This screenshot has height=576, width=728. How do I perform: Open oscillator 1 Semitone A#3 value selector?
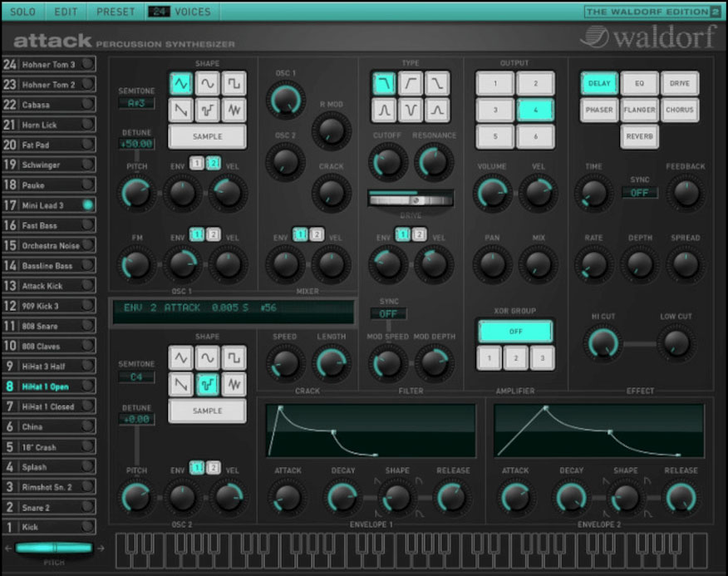click(135, 103)
